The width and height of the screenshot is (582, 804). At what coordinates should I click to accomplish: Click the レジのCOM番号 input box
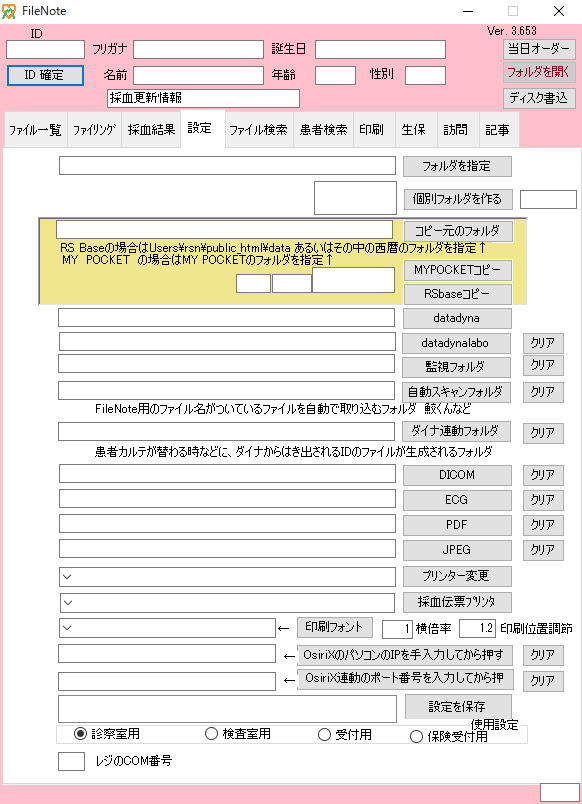click(71, 761)
